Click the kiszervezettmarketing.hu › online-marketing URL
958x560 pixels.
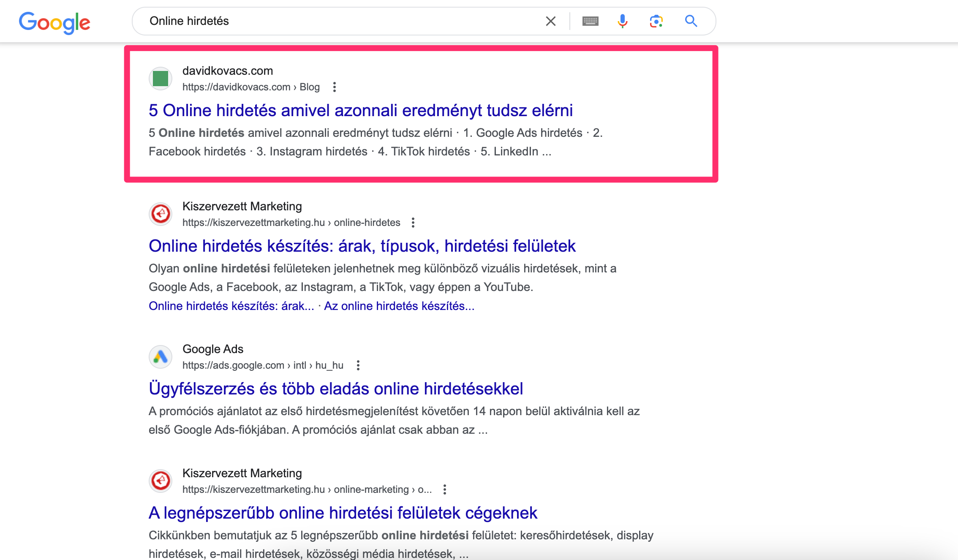click(307, 489)
